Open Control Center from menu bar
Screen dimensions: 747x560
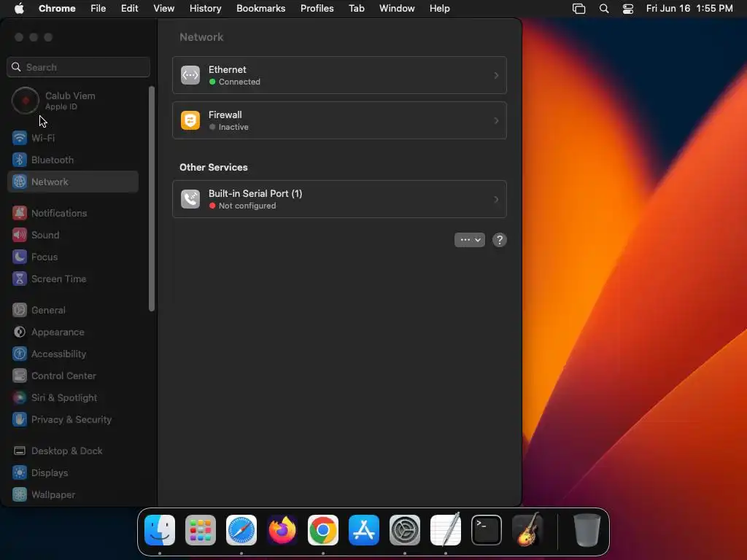(x=628, y=9)
